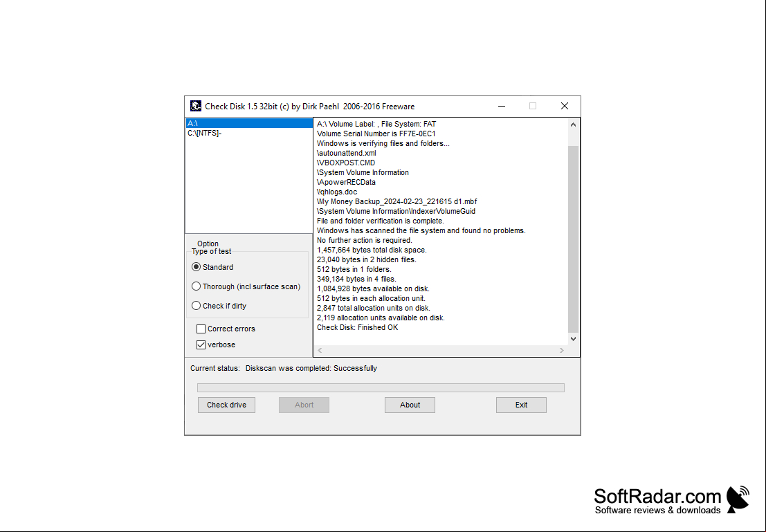
Task: Click "Diskscan was completed: Successfully" status text
Action: click(311, 368)
